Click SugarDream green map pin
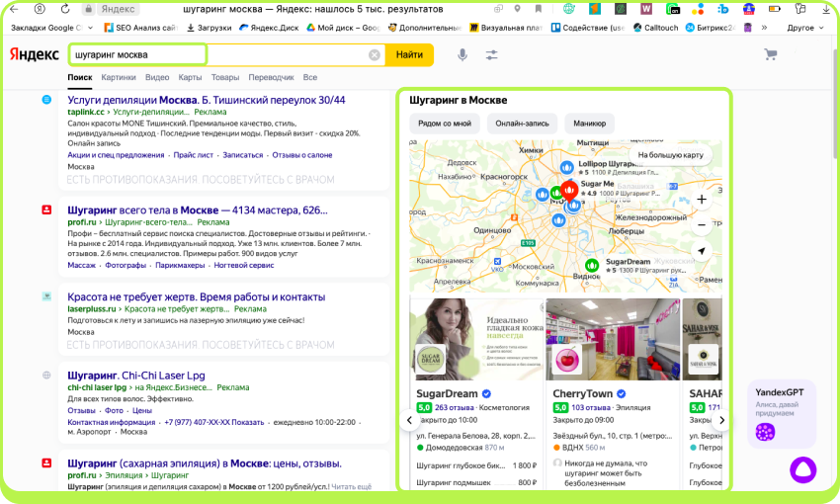The width and height of the screenshot is (840, 504). (x=592, y=266)
